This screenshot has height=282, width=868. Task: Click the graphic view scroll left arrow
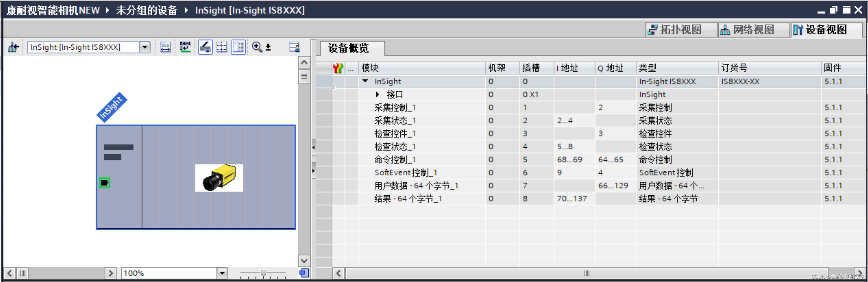(9, 273)
